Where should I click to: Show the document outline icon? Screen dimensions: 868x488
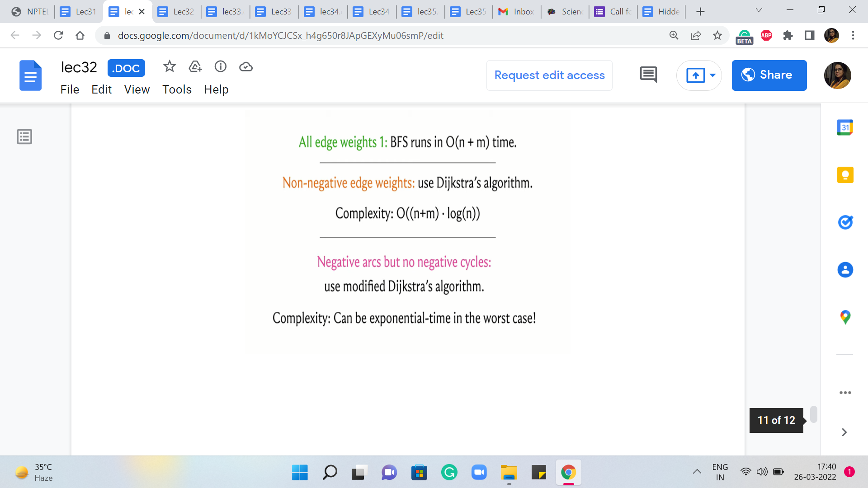pyautogui.click(x=24, y=136)
